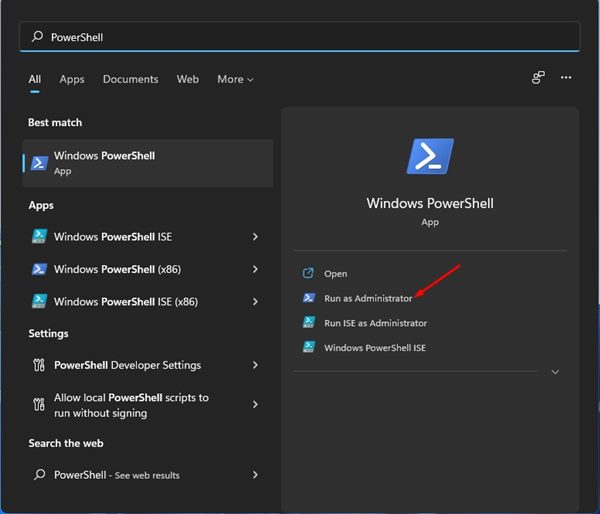Expand options for Windows PowerShell (x86)

coord(255,269)
